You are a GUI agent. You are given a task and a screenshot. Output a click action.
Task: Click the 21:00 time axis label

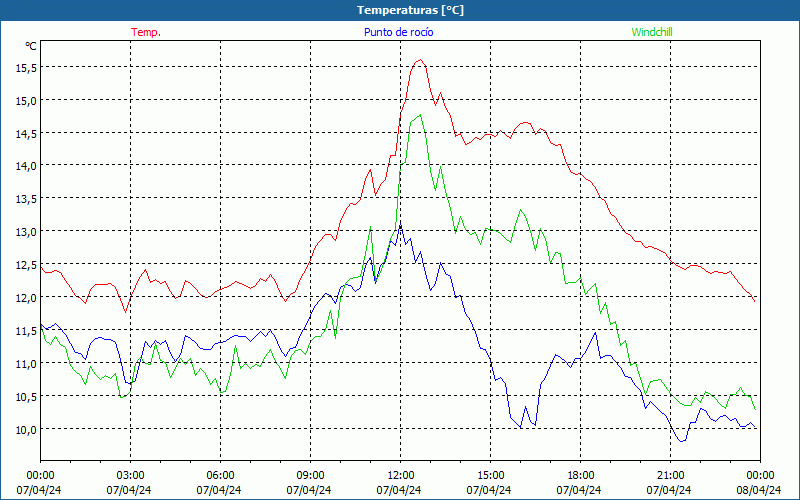tap(670, 475)
